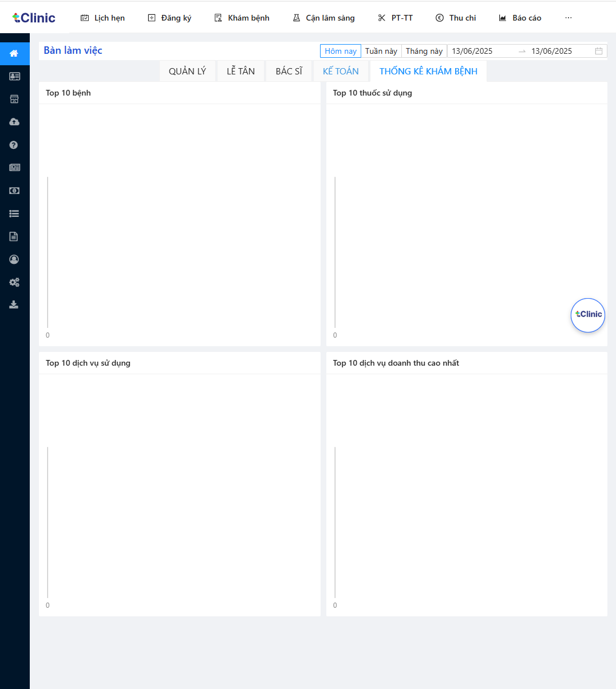This screenshot has width=616, height=689.
Task: Open the Khám bệnh menu
Action: point(242,18)
